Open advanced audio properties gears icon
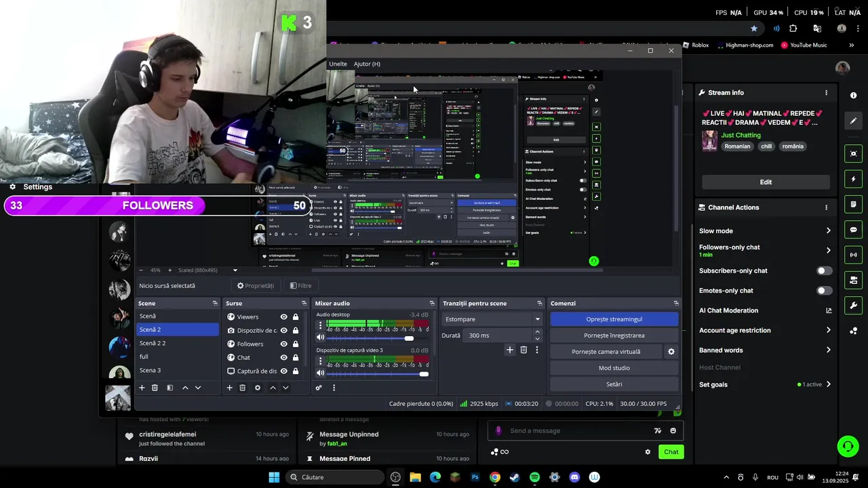 (319, 388)
